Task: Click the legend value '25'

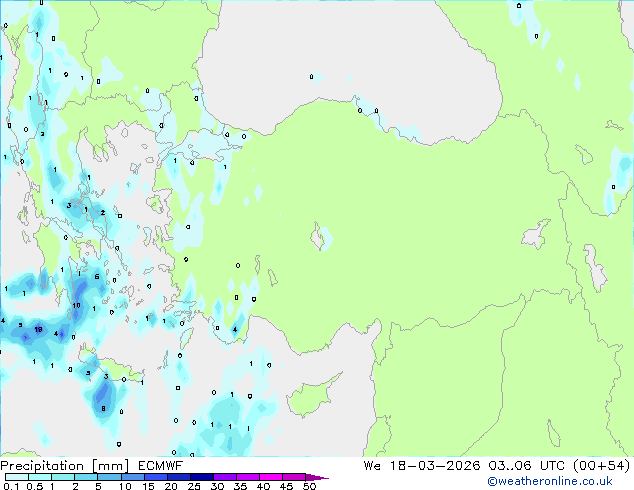Action: 194,486
